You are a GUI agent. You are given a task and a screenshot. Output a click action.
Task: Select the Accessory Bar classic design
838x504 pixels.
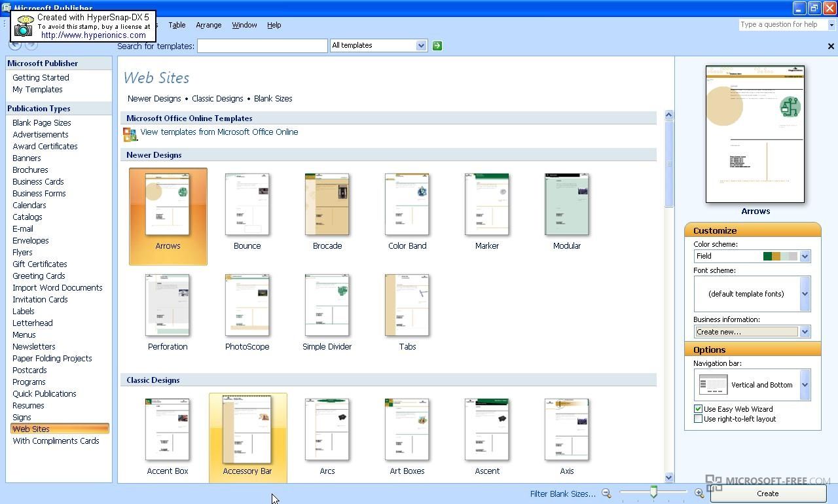click(247, 437)
